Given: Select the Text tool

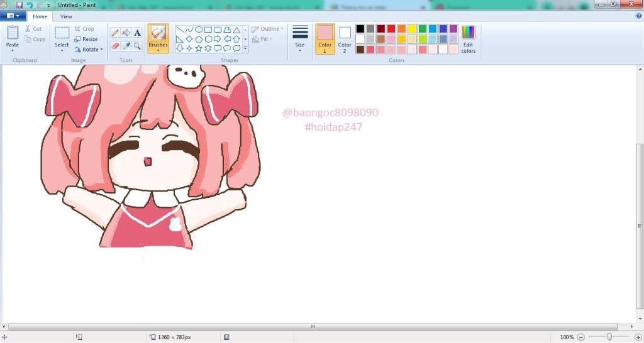Looking at the screenshot, I should coord(137,33).
